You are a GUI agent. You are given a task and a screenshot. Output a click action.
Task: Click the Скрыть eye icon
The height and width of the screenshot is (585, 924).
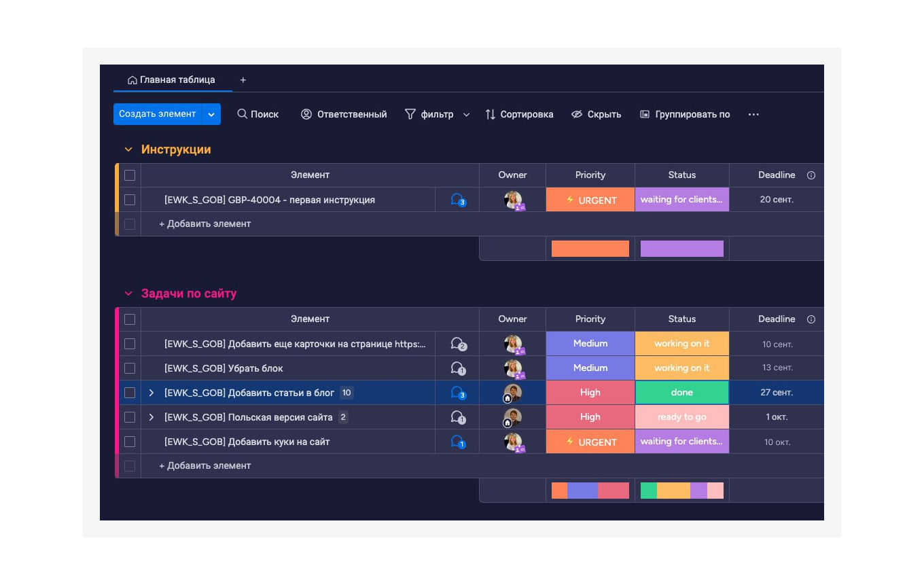[x=577, y=114]
